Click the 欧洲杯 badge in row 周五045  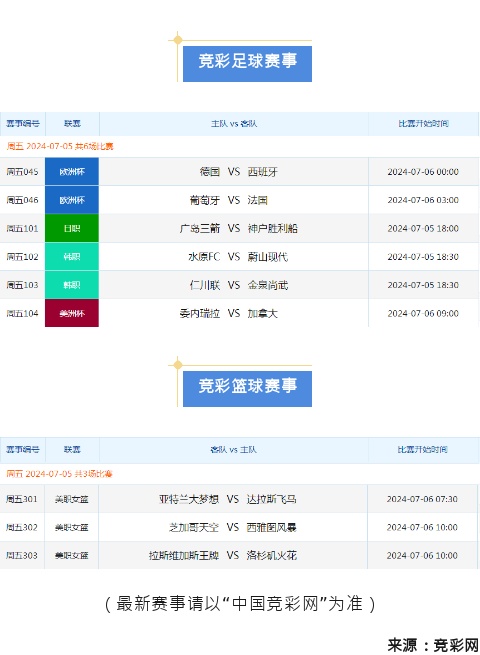pos(72,172)
